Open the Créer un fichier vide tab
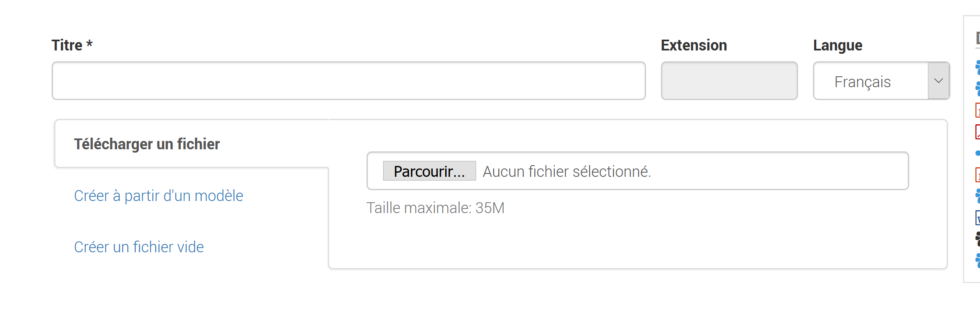Screen dimensions: 980x309 pyautogui.click(x=139, y=247)
